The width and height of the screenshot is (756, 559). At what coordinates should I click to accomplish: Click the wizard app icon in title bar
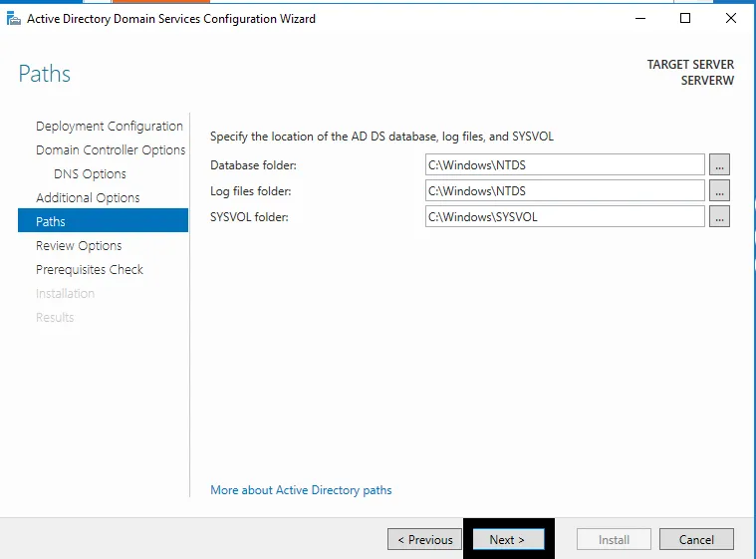pos(14,19)
